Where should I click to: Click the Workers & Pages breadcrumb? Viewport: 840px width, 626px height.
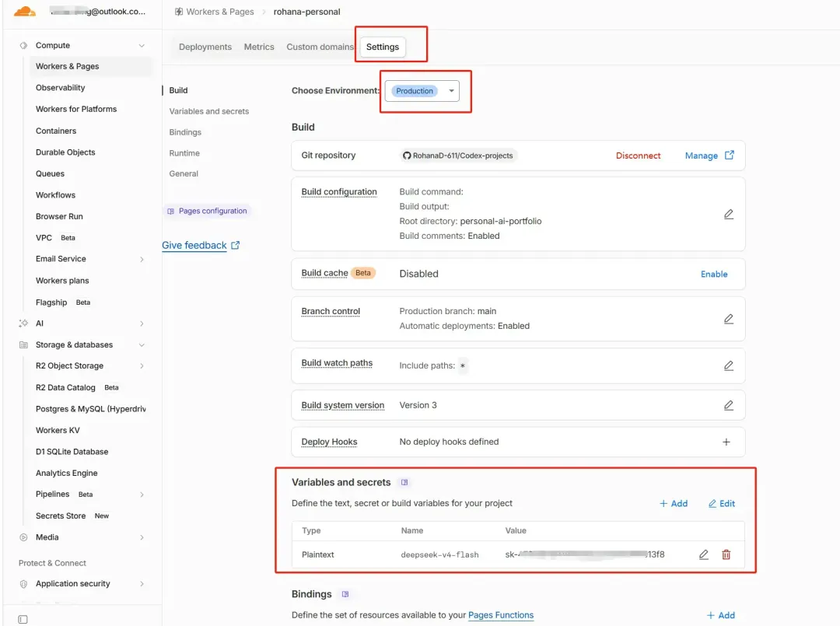[220, 12]
